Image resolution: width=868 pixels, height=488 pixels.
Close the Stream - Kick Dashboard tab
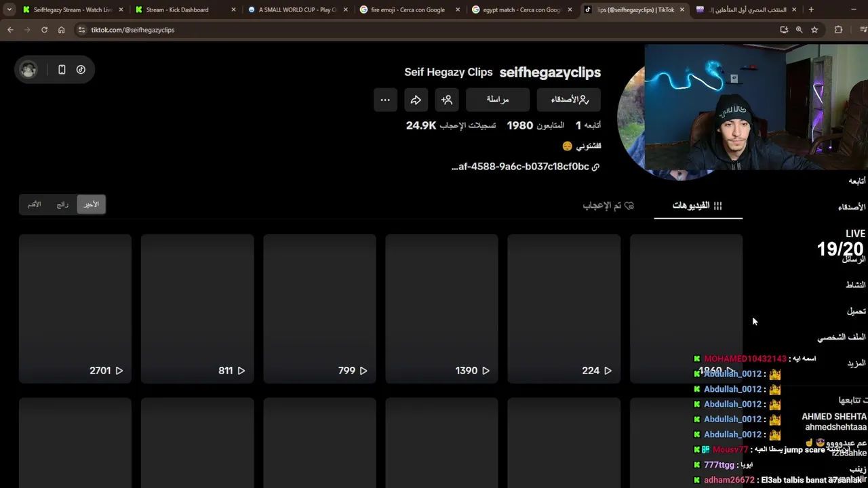click(233, 9)
